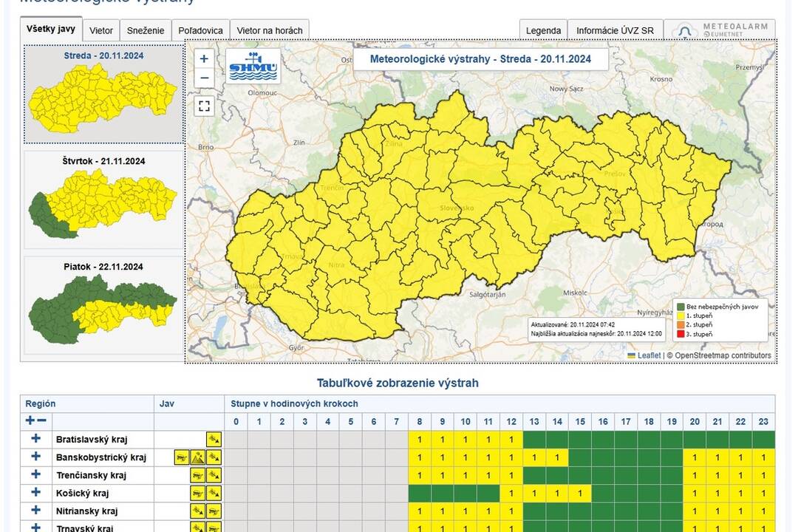Toggle fullscreen map view
798x532 pixels.
click(x=205, y=106)
